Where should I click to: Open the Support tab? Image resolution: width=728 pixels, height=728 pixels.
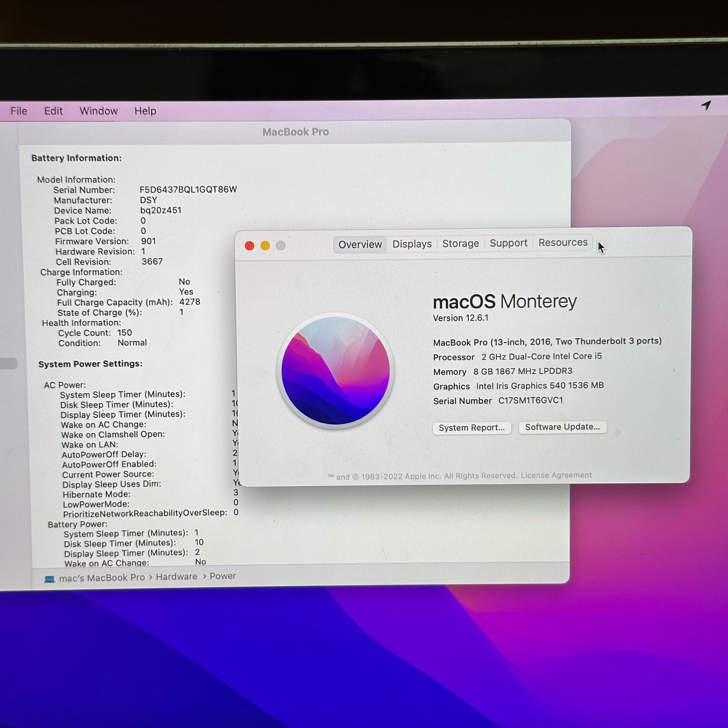pos(508,243)
